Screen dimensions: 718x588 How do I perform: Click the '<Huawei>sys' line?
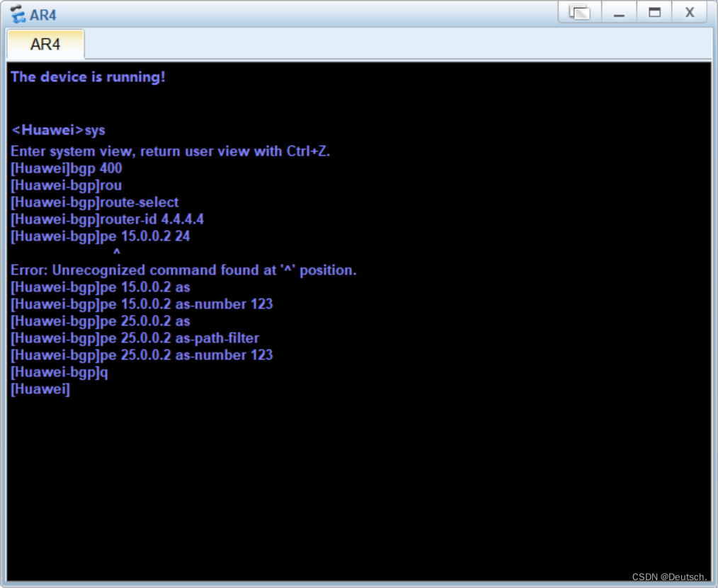point(58,130)
